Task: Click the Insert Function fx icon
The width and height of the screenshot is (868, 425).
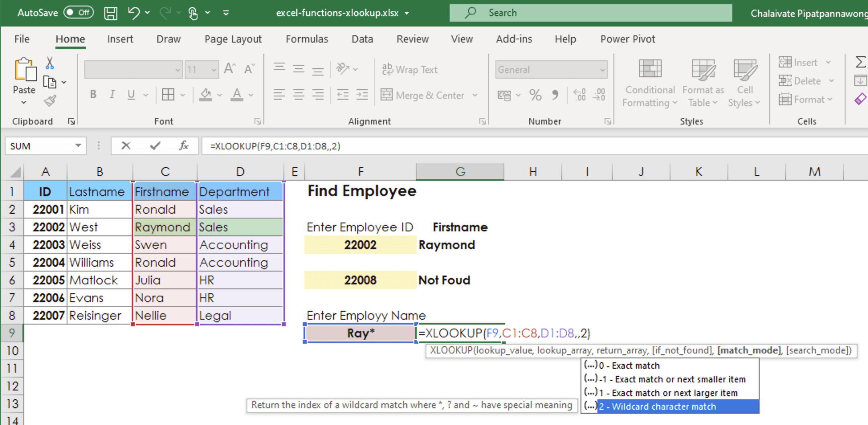Action: (x=183, y=146)
